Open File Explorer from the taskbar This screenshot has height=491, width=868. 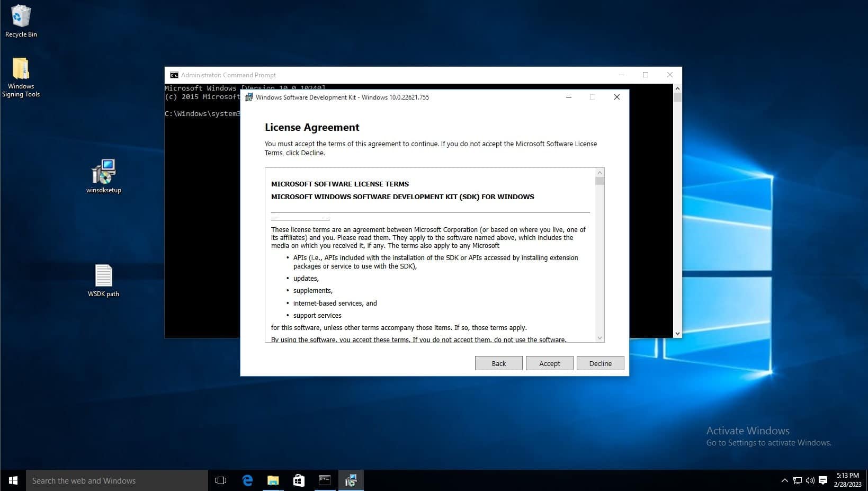[273, 480]
